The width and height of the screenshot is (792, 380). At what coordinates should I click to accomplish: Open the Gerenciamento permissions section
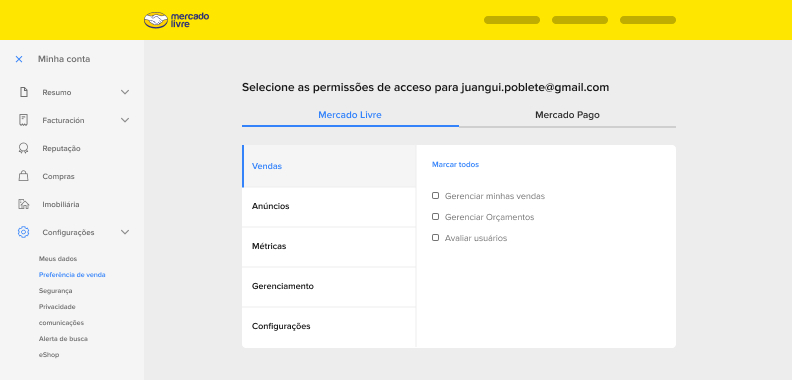(x=329, y=287)
